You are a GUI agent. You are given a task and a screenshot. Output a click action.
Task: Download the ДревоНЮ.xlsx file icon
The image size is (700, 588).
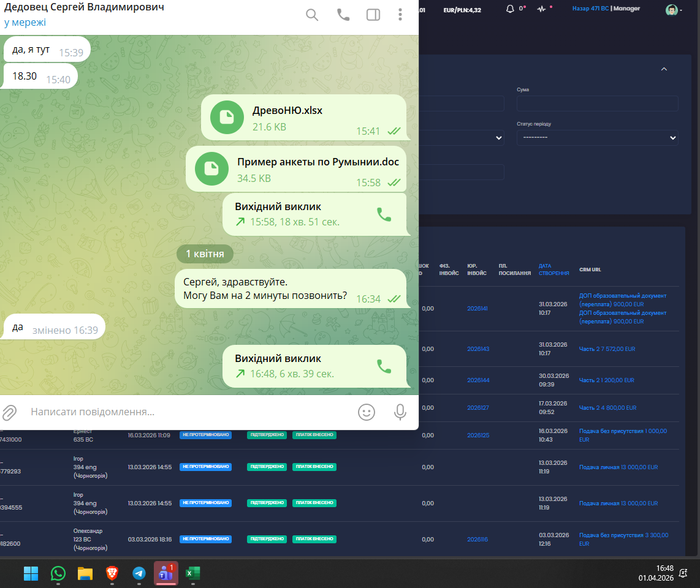(x=227, y=118)
